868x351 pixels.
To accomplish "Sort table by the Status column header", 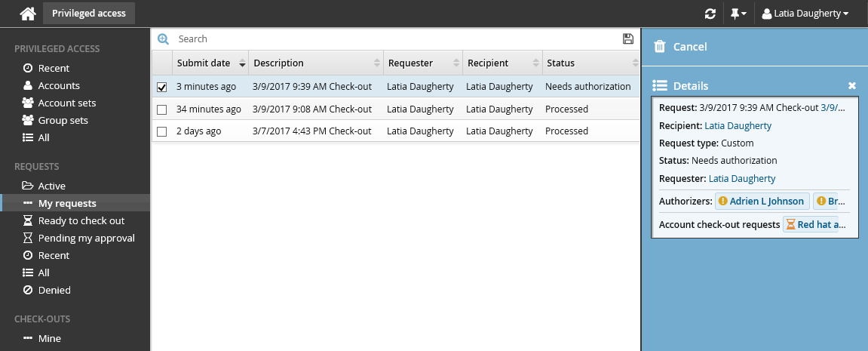I will pyautogui.click(x=560, y=63).
